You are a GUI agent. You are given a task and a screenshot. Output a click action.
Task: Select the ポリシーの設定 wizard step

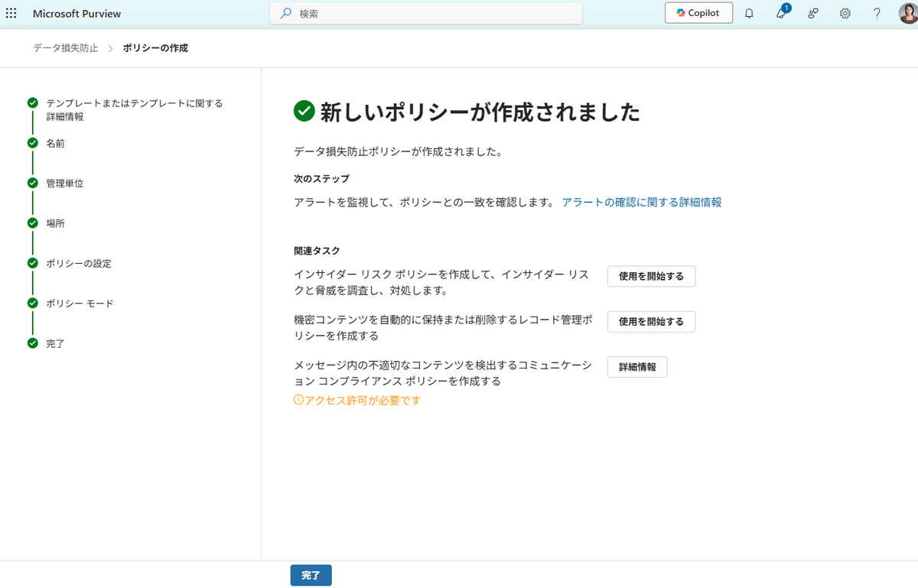tap(78, 264)
